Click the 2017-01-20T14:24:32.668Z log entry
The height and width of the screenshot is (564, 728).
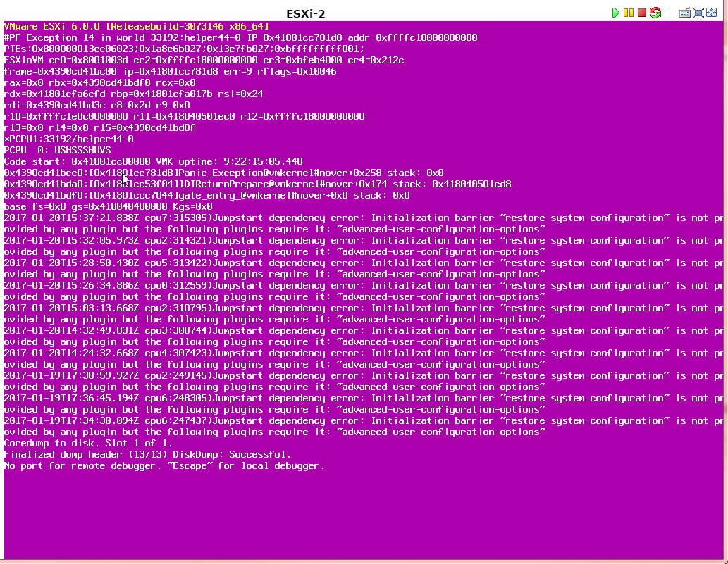pos(364,358)
